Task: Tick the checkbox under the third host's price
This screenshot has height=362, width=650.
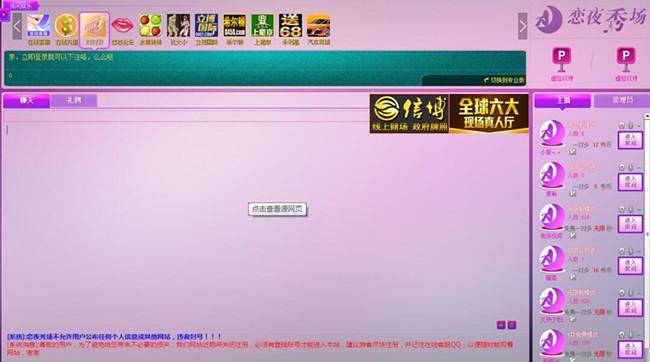Action: click(x=572, y=236)
